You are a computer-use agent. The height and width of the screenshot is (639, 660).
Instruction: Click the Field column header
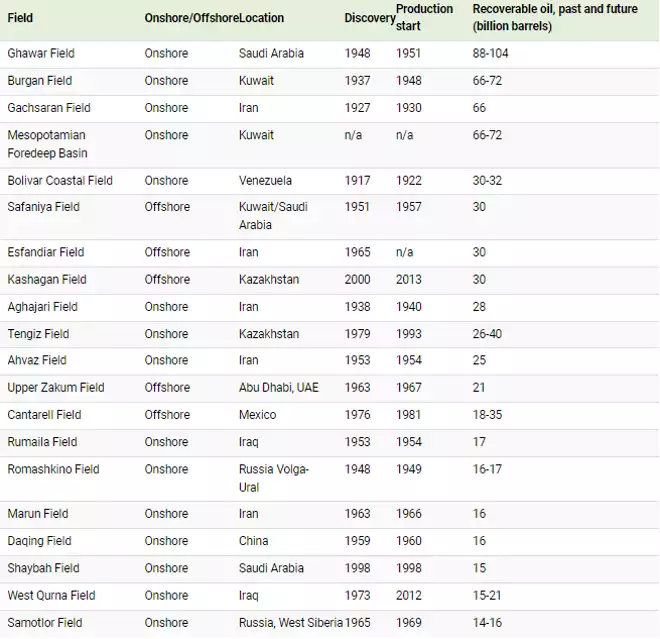20,18
